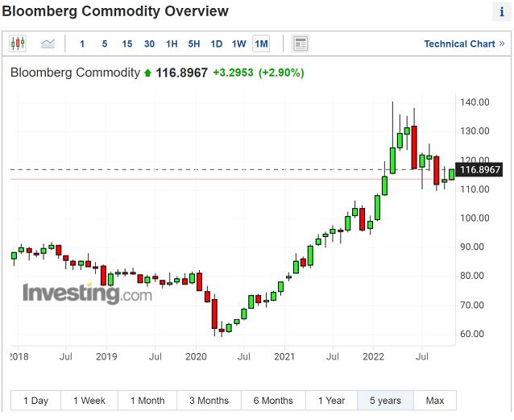The width and height of the screenshot is (514, 420).
Task: Show the 1 Week range tab
Action: click(x=89, y=401)
